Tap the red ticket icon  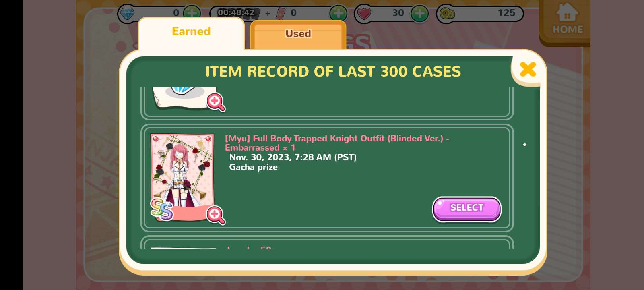coord(281,14)
